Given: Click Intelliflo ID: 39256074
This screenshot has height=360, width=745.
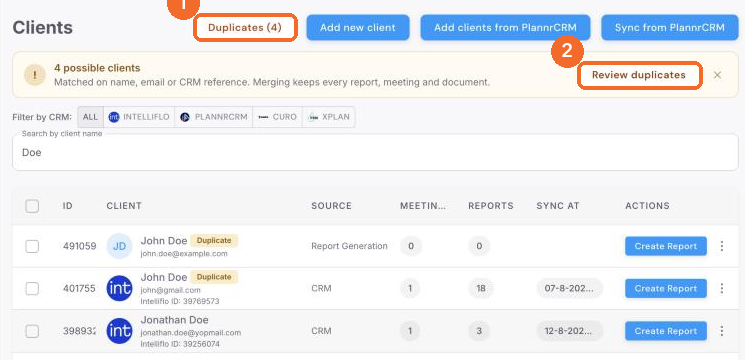Looking at the screenshot, I should pyautogui.click(x=180, y=344).
